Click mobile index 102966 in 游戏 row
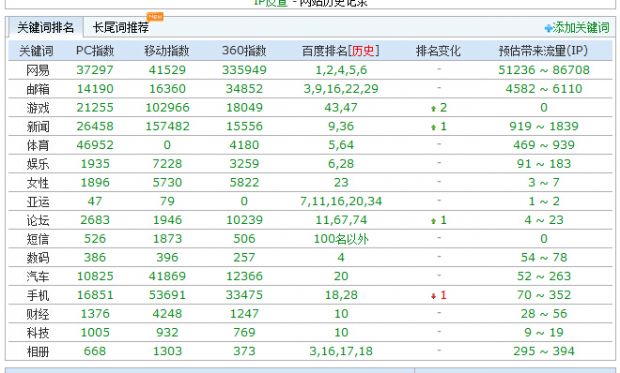Viewport: 620px width, 373px height. point(167,108)
